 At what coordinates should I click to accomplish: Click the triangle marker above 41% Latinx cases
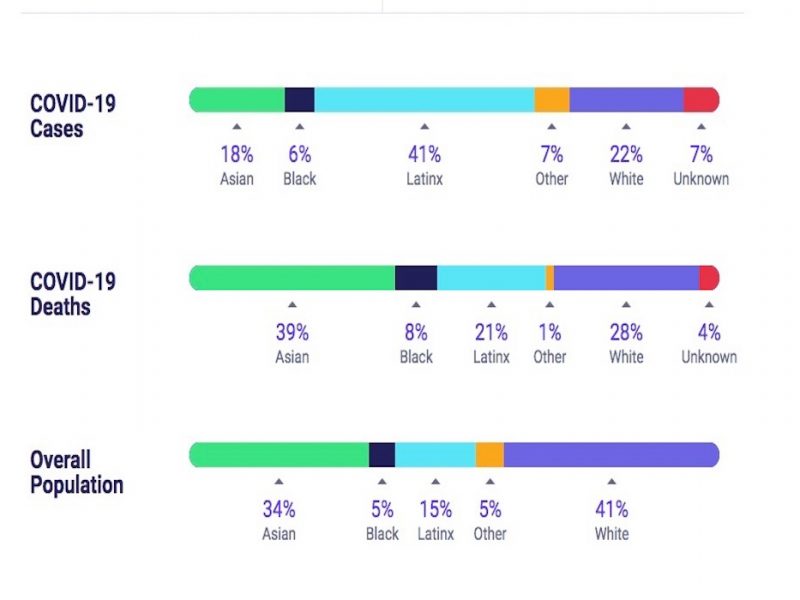[424, 127]
